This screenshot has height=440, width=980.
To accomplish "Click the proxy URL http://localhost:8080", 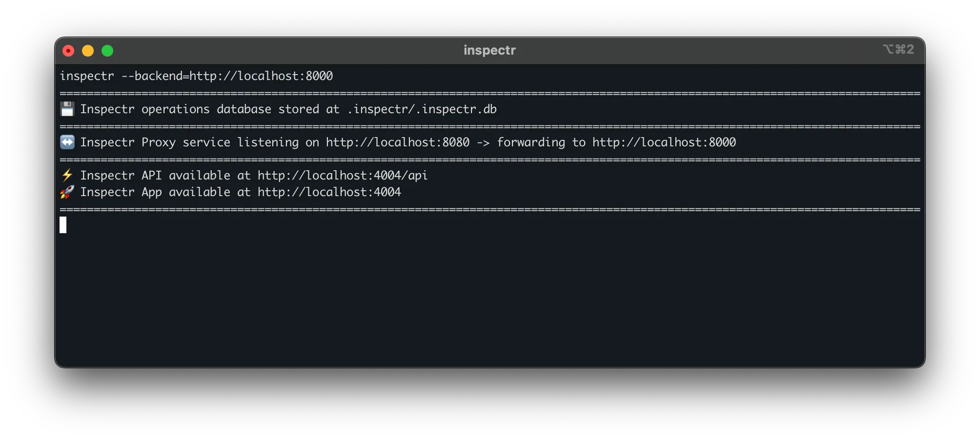I will pyautogui.click(x=396, y=142).
